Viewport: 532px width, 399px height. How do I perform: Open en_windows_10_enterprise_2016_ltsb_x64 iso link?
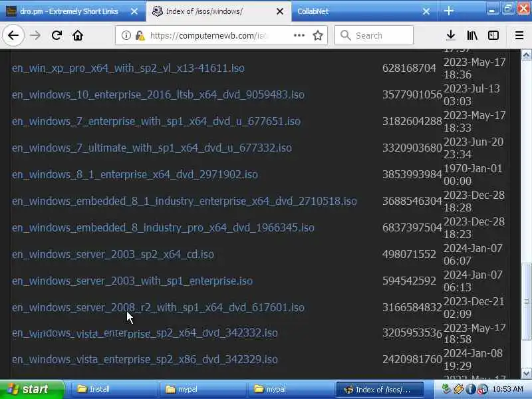158,94
